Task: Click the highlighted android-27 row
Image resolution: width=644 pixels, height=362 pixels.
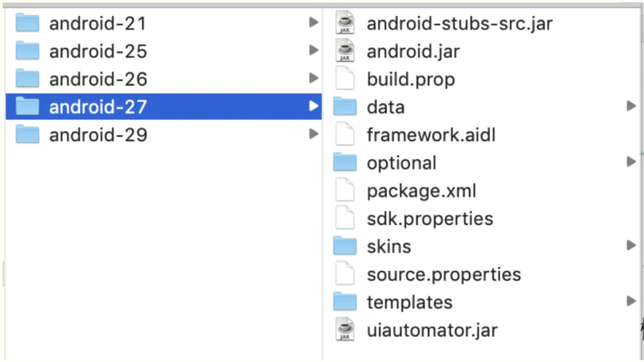Action: pos(164,107)
